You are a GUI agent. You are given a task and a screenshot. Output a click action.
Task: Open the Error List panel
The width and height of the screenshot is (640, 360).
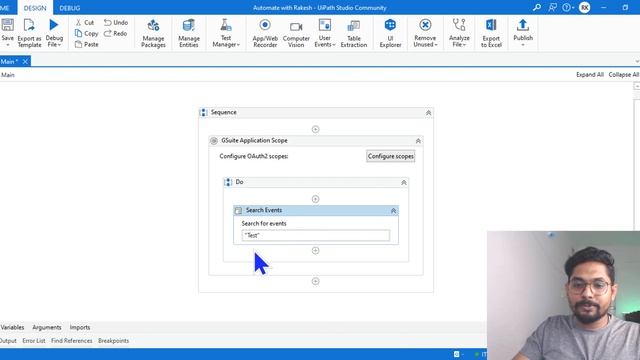tap(34, 340)
